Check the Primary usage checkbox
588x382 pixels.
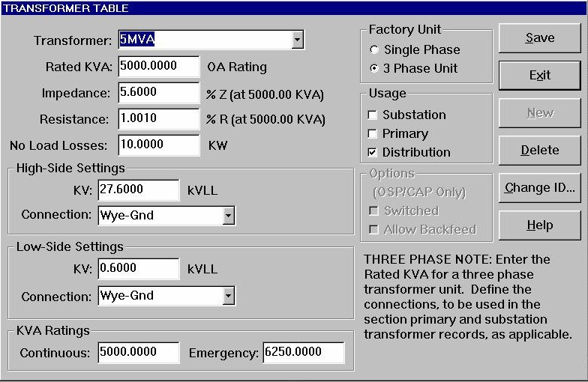point(373,134)
